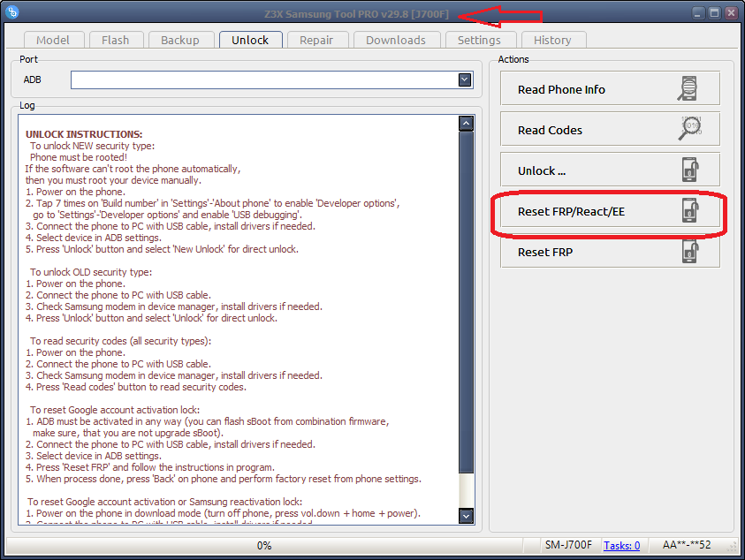
Task: Click the AA**-**52 status bar entry
Action: click(x=687, y=545)
